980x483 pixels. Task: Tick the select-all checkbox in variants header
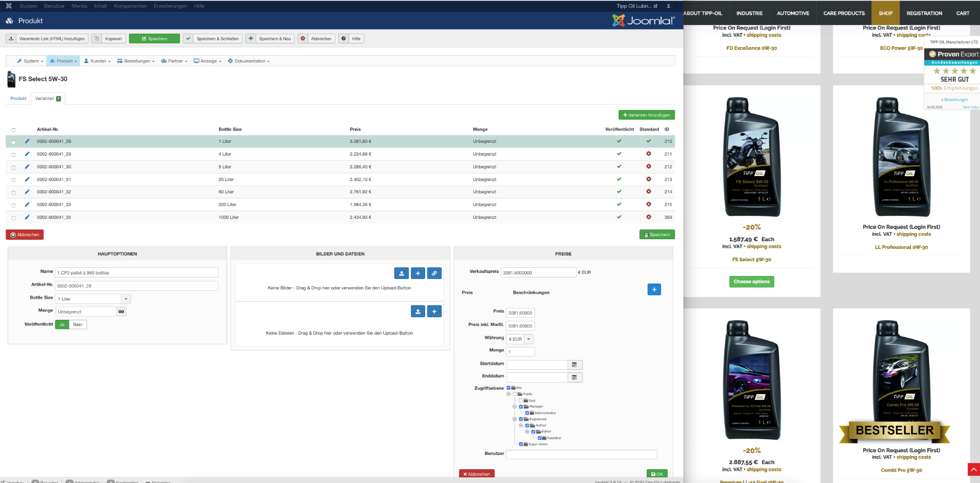(x=13, y=130)
